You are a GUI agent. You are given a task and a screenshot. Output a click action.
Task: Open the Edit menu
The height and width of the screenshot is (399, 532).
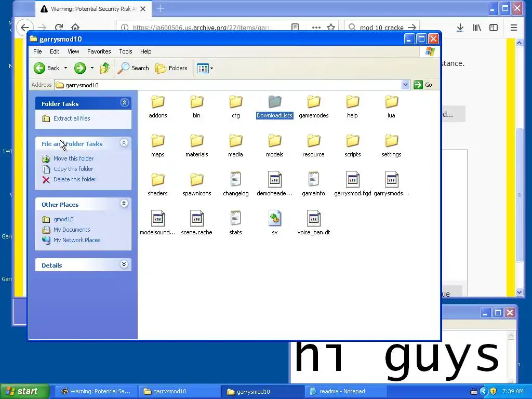(55, 51)
